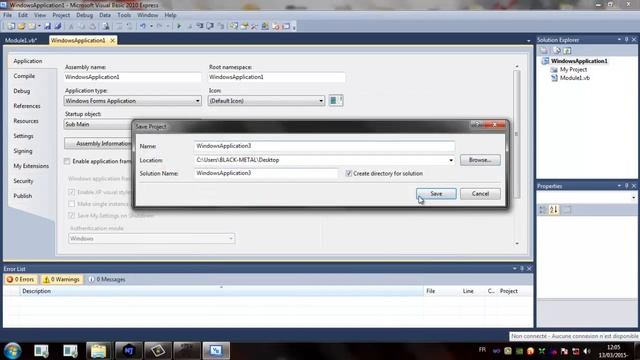Select the Security properties tab

23,181
